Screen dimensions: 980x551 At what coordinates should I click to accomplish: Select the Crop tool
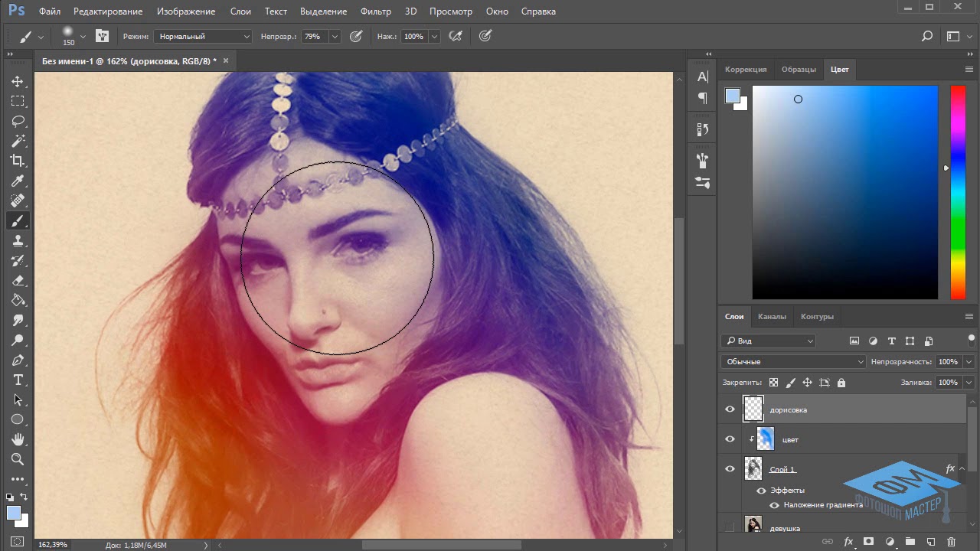click(18, 161)
